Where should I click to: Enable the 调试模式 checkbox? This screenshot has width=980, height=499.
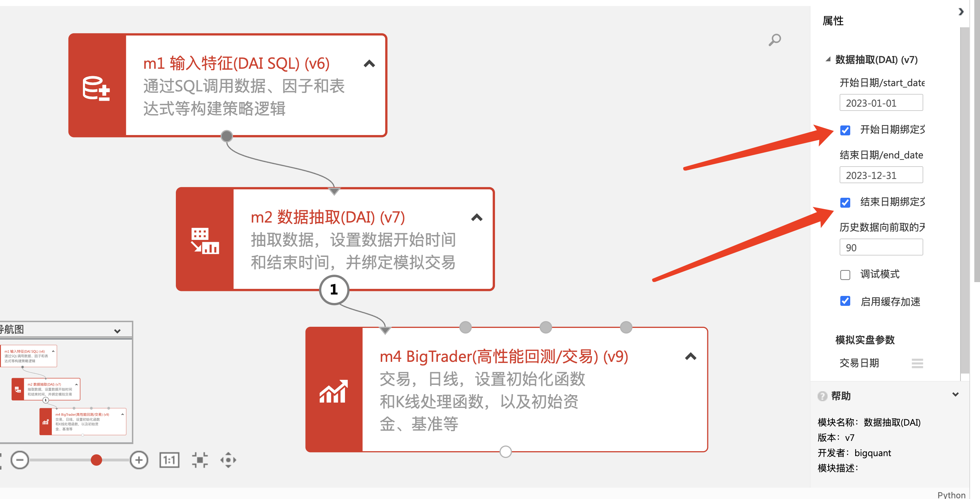coord(844,275)
